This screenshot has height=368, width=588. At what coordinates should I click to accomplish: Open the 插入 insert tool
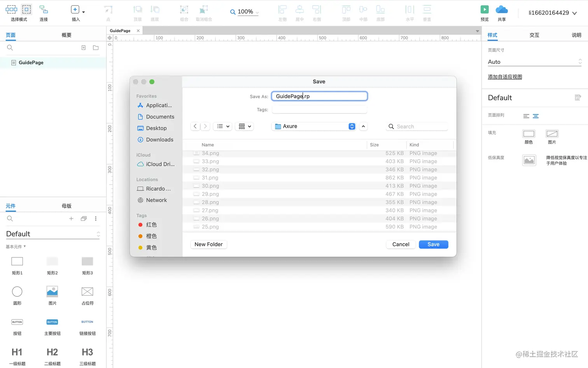(x=76, y=13)
